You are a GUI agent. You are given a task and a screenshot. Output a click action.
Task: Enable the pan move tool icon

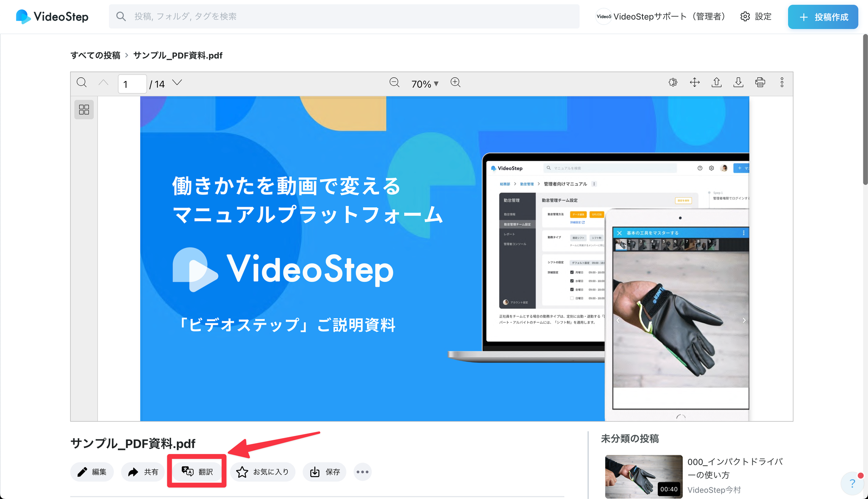[x=695, y=83]
